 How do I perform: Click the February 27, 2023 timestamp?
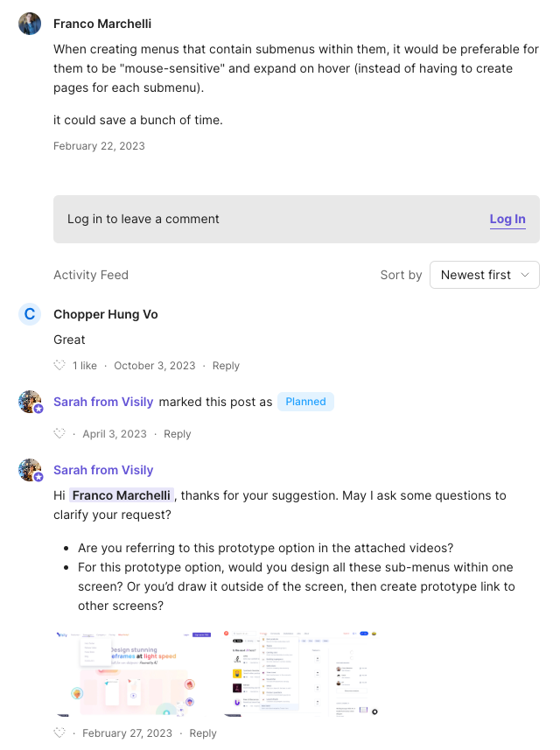129,732
